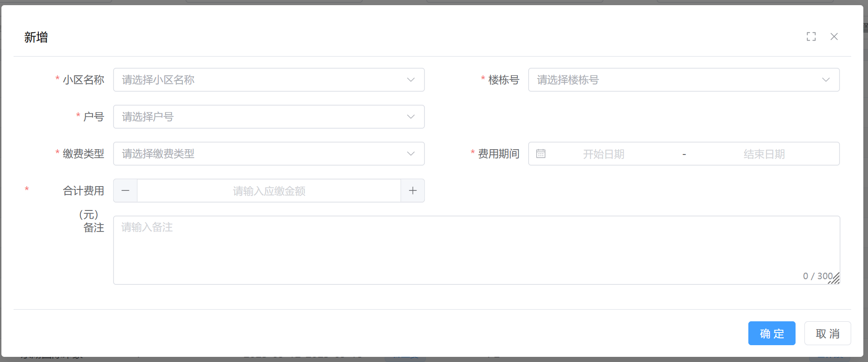Screen dimensions: 868x362
Task: Close the 新增 dialog with the X icon
Action: 834,36
